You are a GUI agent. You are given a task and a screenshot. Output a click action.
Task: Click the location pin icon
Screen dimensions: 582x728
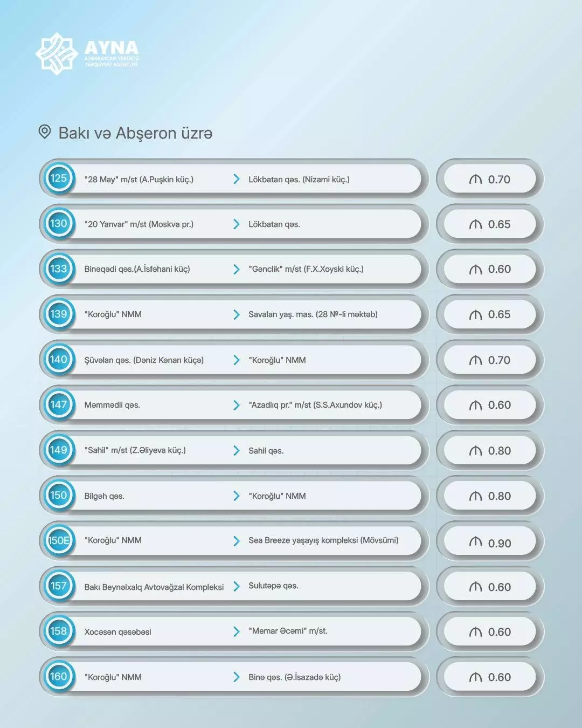[x=45, y=132]
